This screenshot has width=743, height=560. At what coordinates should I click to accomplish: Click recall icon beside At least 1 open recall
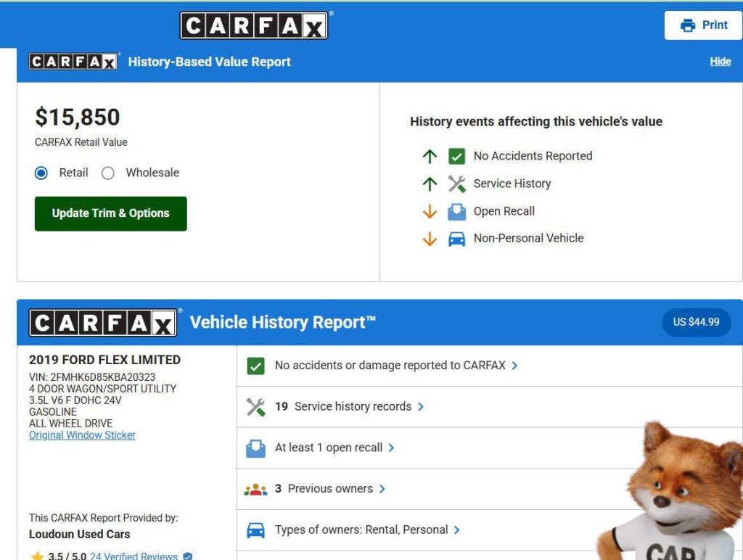(256, 448)
